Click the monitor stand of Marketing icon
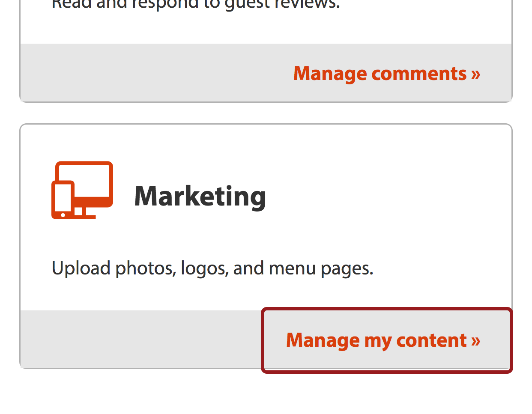Screen dimensions: 532x414 point(85,213)
